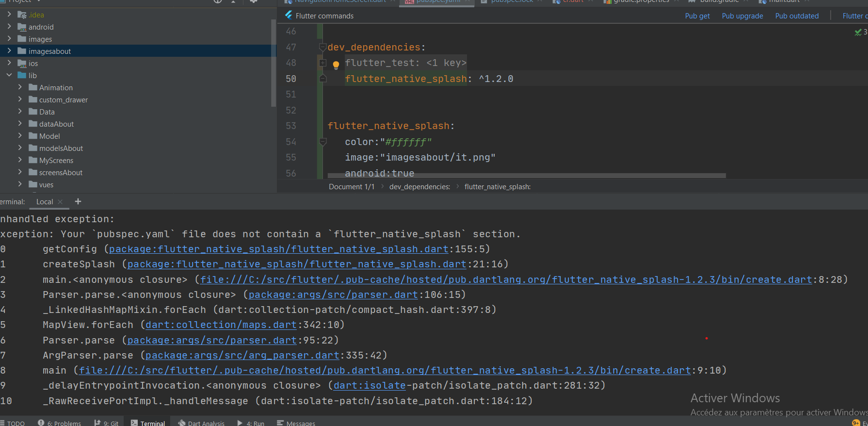Unfold the collapsed flutter_test block
This screenshot has width=868, height=426.
323,63
